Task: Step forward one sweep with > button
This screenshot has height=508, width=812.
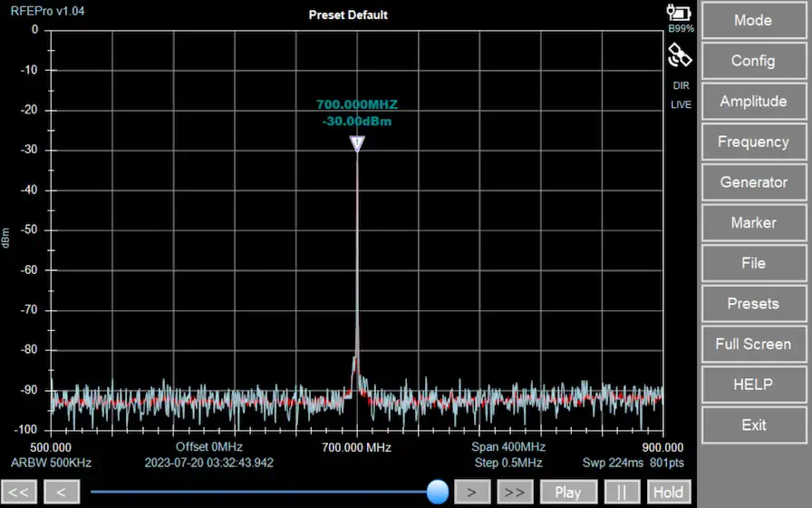Action: 471,493
